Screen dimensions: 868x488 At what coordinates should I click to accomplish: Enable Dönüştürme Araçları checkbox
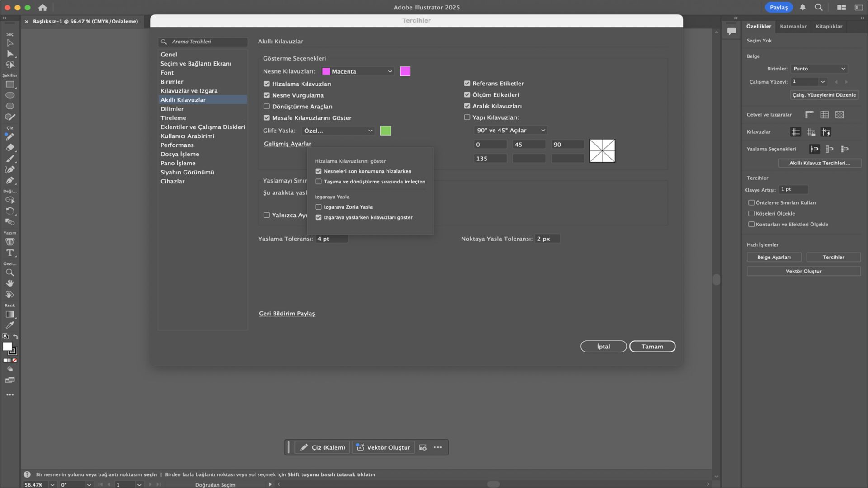267,107
